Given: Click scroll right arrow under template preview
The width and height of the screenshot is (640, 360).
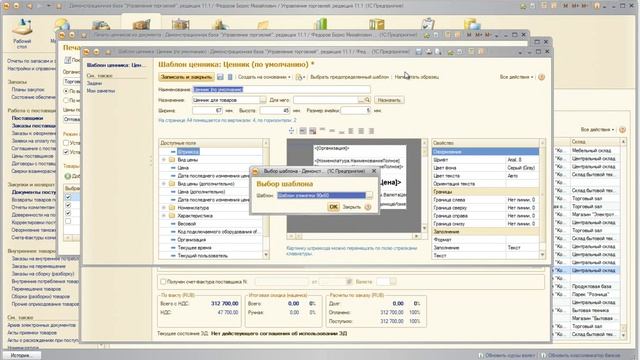Looking at the screenshot, I should coord(416,236).
